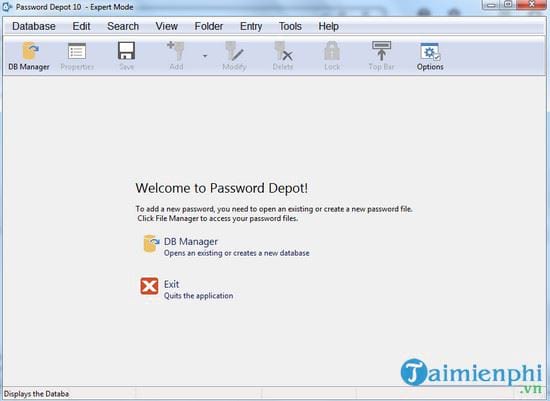Click the Exit link on welcome page
Viewport: 550px width, 401px height.
[x=172, y=284]
